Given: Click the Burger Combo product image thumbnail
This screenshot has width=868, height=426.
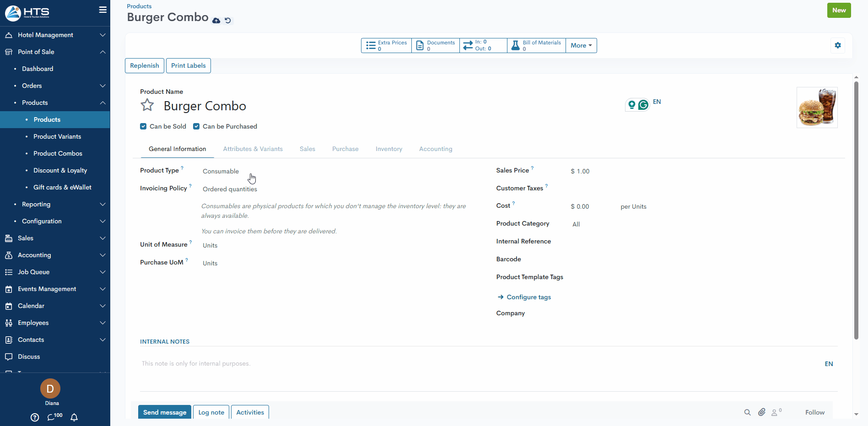Looking at the screenshot, I should click(x=817, y=108).
